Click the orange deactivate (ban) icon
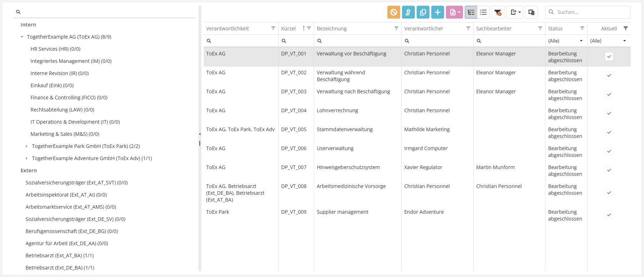 click(393, 12)
